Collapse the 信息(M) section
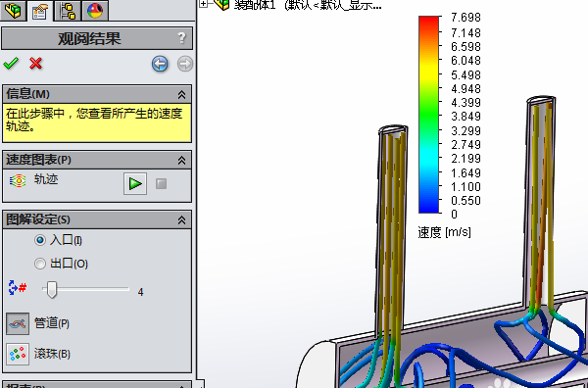Image resolution: width=588 pixels, height=388 pixels. click(x=181, y=94)
